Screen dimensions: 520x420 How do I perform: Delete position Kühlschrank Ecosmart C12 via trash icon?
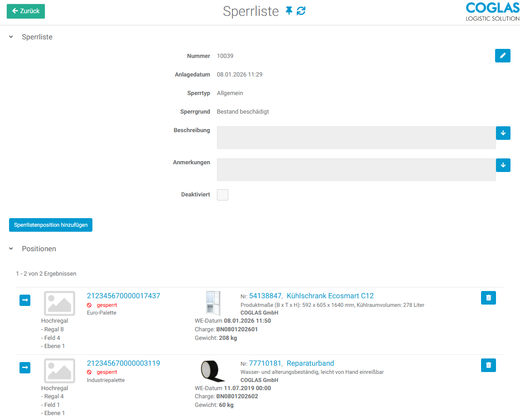[488, 297]
